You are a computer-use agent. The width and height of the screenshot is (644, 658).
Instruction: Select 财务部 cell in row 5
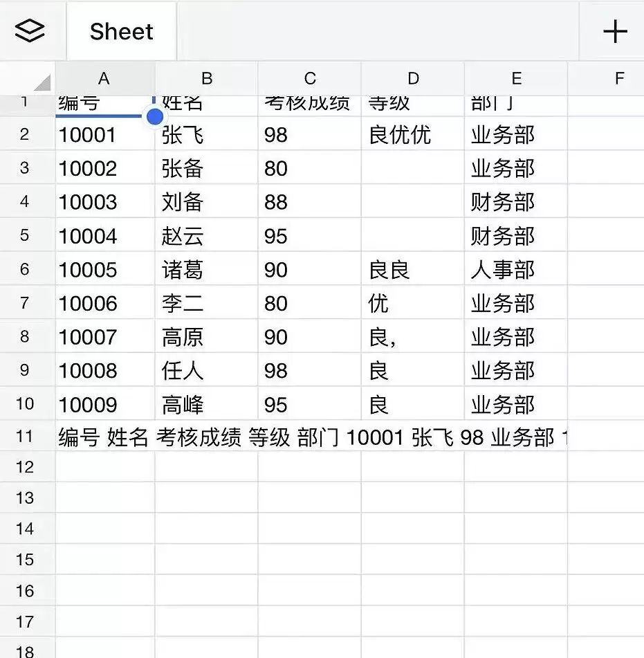(516, 235)
